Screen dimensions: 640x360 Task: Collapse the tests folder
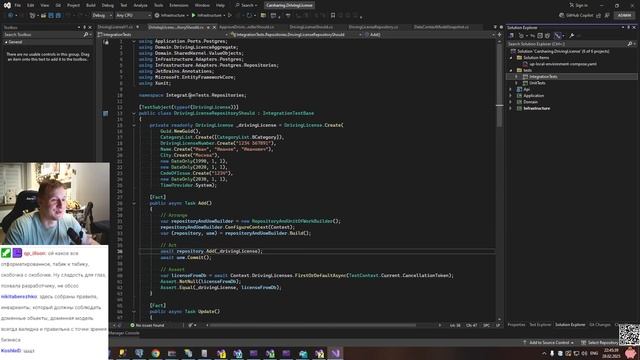511,71
